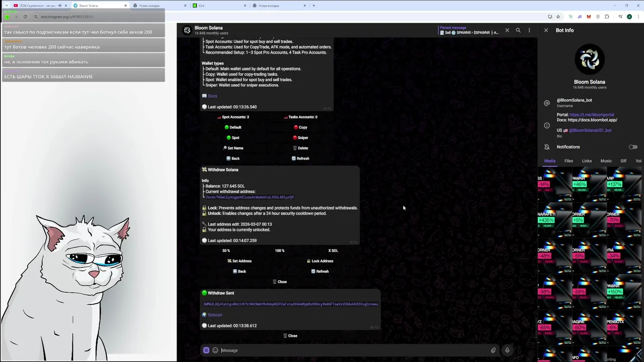Viewport: 644px width, 362px height.
Task: Open the Chrome three-dot menu
Action: (x=638, y=17)
